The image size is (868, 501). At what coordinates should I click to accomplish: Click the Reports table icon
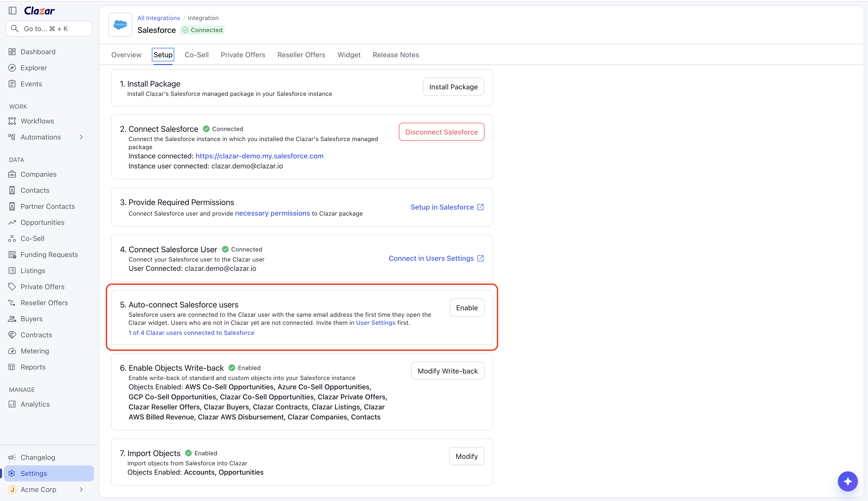pyautogui.click(x=12, y=367)
